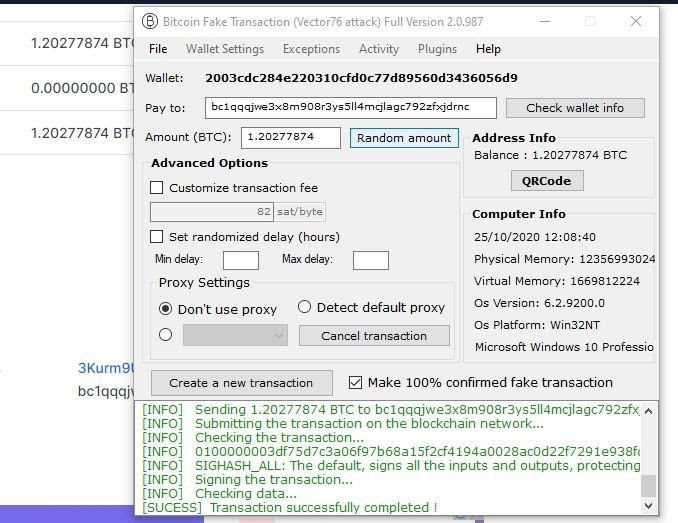The height and width of the screenshot is (523, 678).
Task: Click the bc1qqqj address in background page
Action: coord(106,391)
